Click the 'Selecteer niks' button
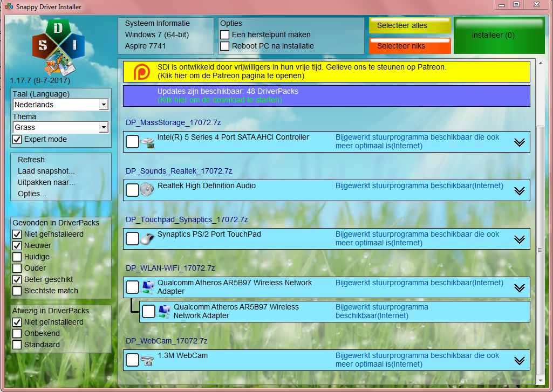This screenshot has height=392, width=553. click(410, 46)
